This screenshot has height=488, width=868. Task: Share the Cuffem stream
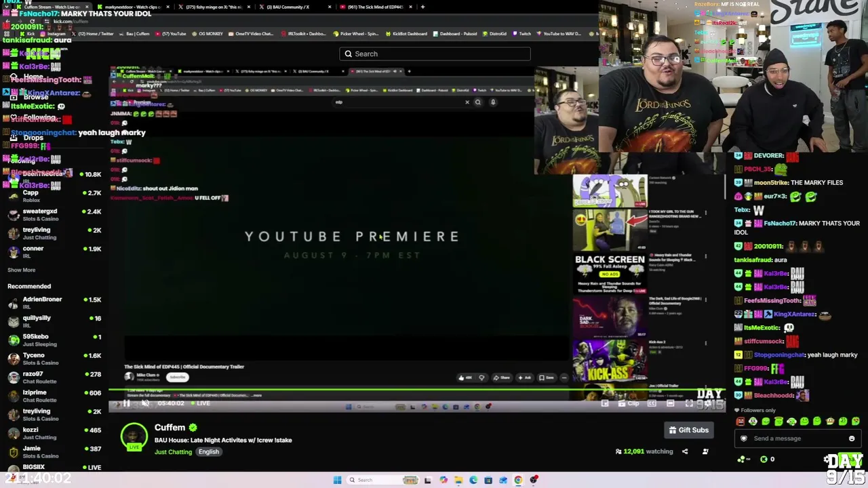click(x=685, y=451)
